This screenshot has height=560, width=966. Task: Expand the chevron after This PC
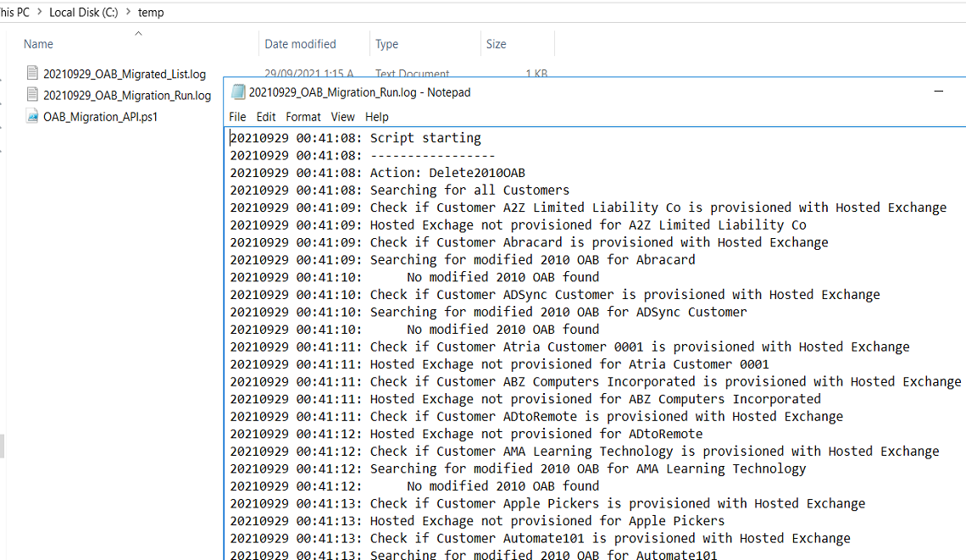[x=38, y=13]
